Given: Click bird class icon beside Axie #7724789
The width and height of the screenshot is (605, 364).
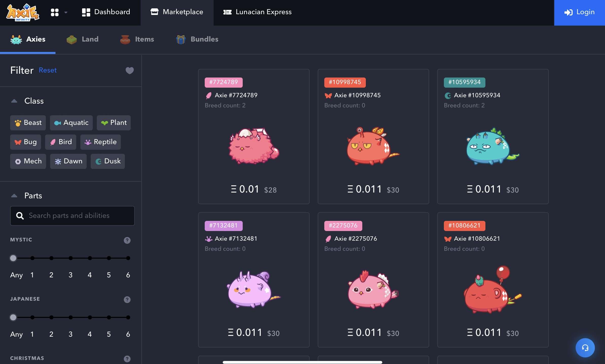Looking at the screenshot, I should (209, 95).
